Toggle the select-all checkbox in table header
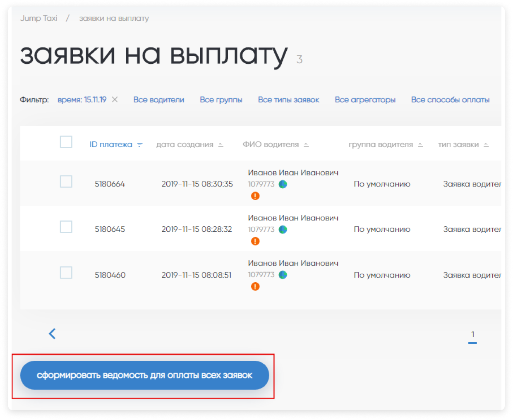The image size is (513, 420). [x=66, y=142]
